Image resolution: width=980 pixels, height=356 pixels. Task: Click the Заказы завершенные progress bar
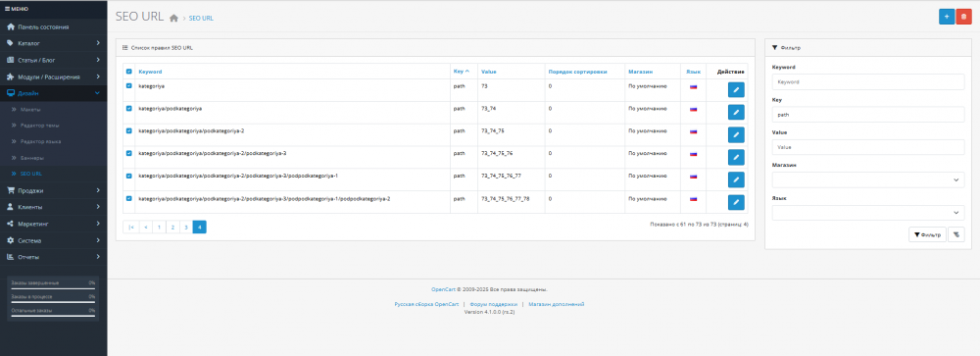(53, 289)
